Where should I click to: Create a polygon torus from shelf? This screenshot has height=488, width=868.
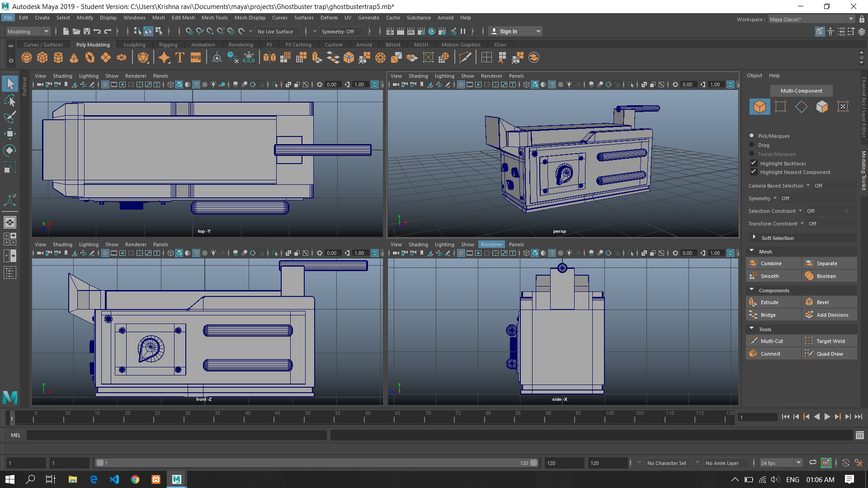pyautogui.click(x=90, y=57)
